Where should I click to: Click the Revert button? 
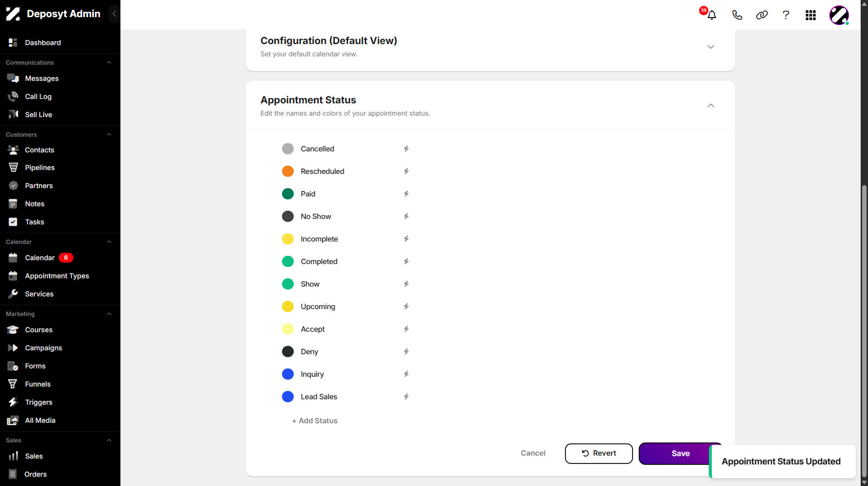click(x=599, y=453)
